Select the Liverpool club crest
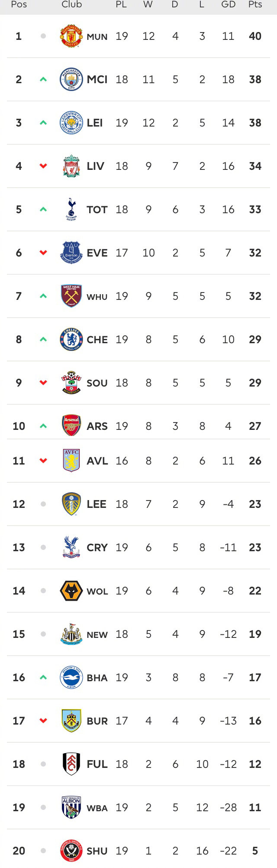The image size is (277, 868). click(x=71, y=166)
